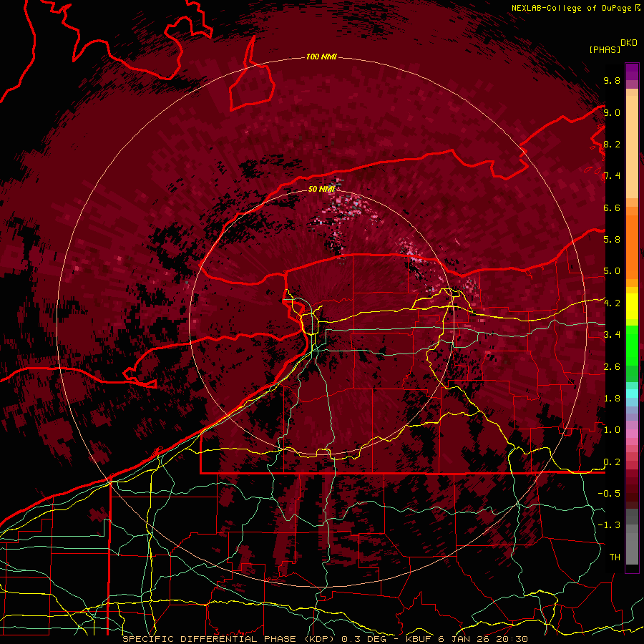Click the 9.0 value on the color scale
This screenshot has height=644, width=644.
(x=612, y=112)
